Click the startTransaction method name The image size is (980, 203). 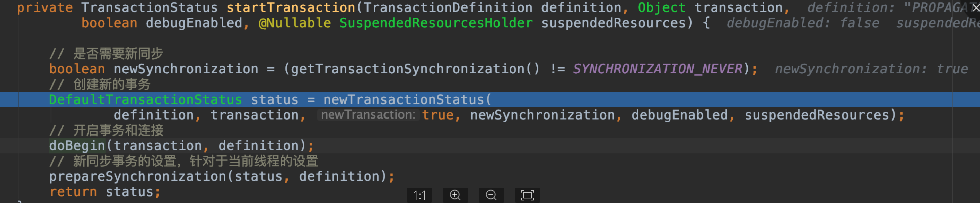click(291, 8)
